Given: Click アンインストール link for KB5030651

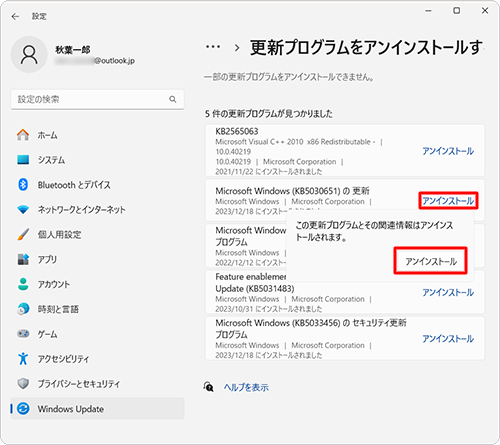Looking at the screenshot, I should 448,201.
